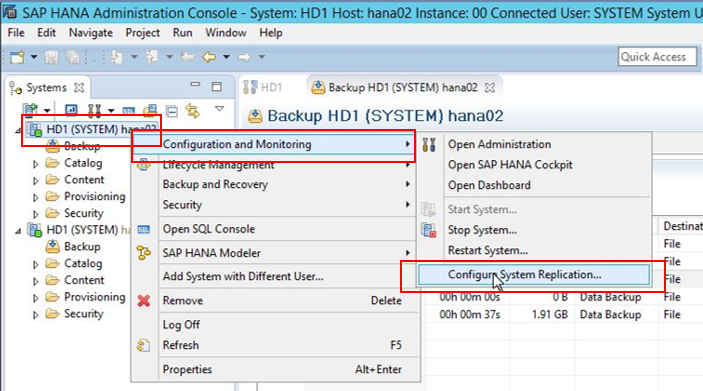Focus the Quick Access search field
Viewport: 703px width, 391px height.
click(657, 57)
